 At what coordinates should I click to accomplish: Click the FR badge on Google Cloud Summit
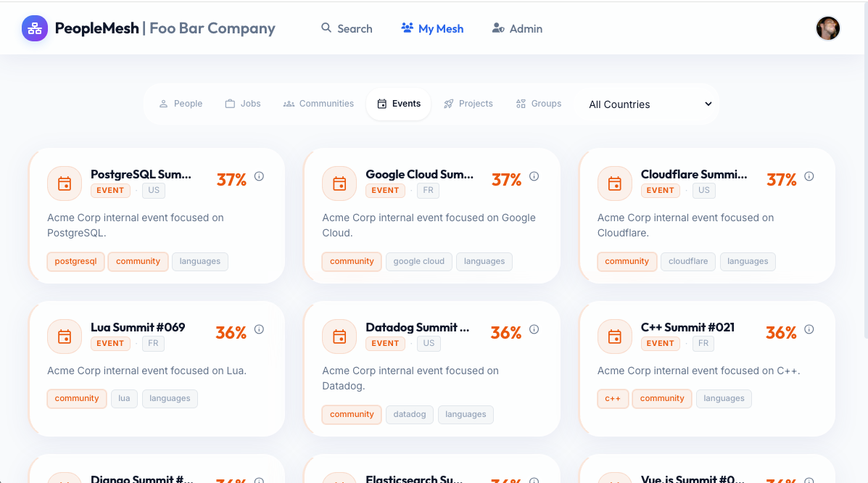click(x=429, y=191)
